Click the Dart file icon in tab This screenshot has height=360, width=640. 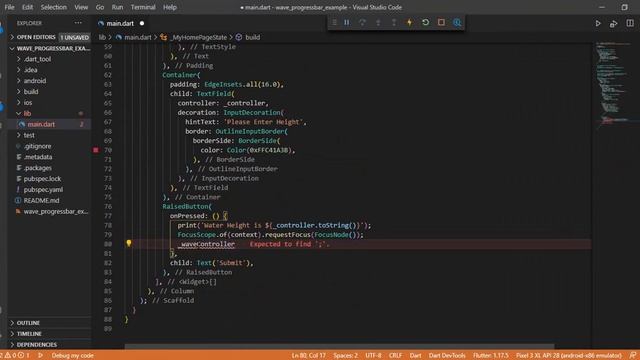pyautogui.click(x=101, y=24)
